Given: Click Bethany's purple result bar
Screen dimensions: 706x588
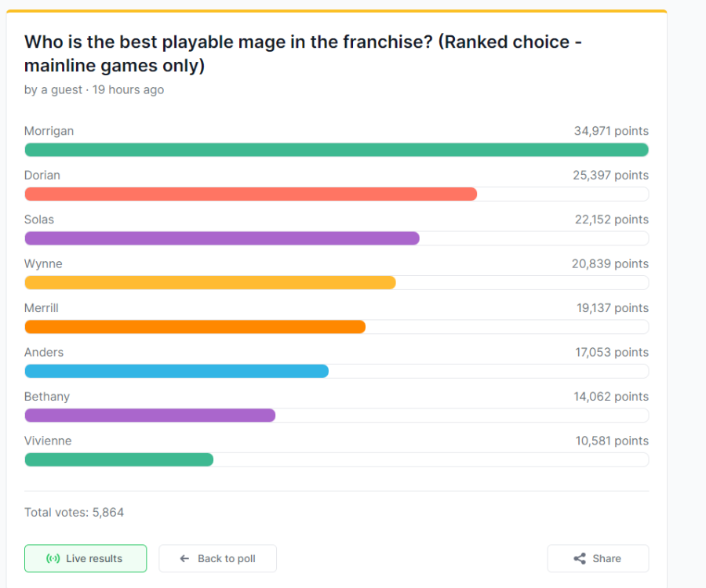Looking at the screenshot, I should 150,416.
